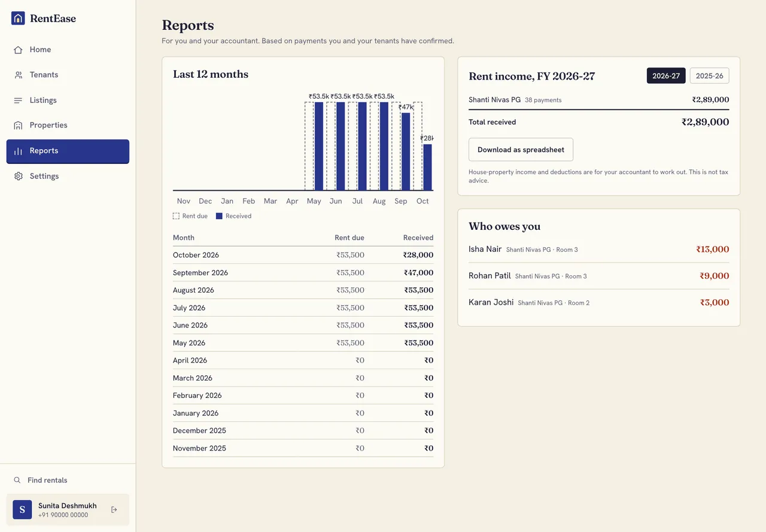
Task: Click the Home icon in sidebar
Action: coord(18,50)
